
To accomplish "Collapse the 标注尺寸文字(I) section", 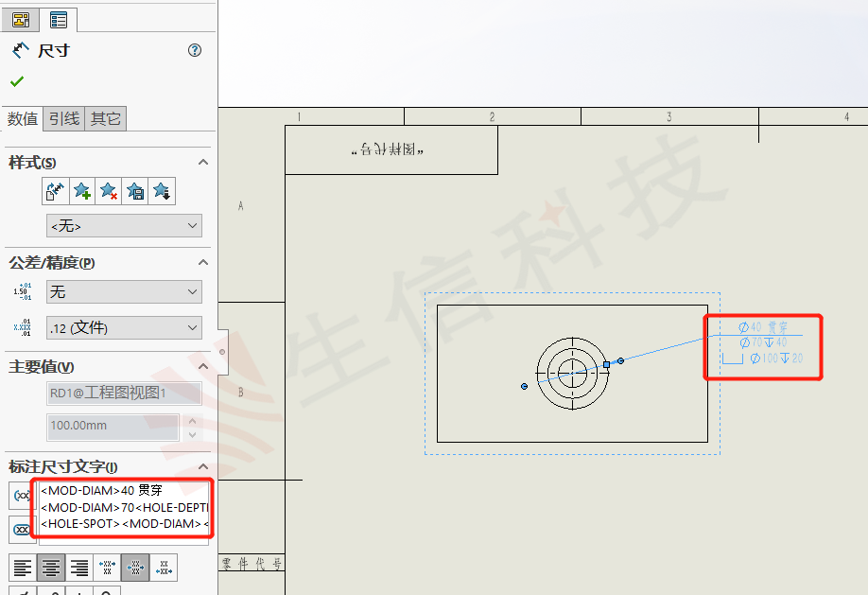I will [x=203, y=466].
